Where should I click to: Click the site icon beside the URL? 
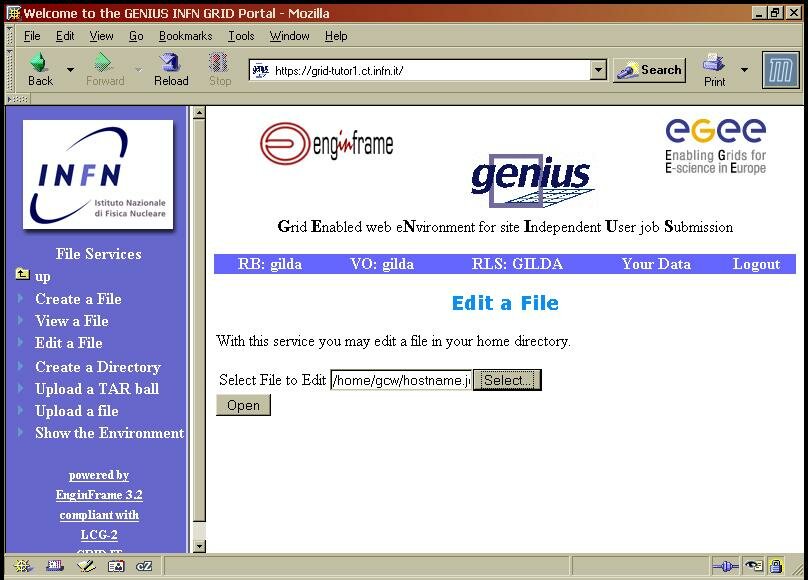(261, 70)
